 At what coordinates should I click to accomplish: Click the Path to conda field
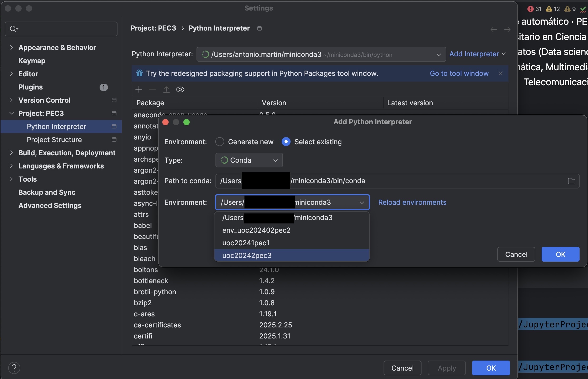point(397,181)
